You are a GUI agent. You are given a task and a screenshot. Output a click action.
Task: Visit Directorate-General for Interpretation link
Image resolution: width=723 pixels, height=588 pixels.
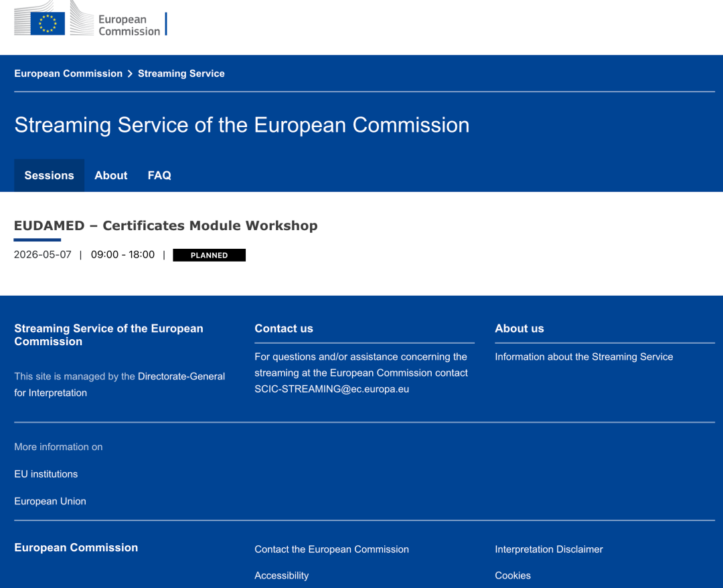tap(181, 377)
